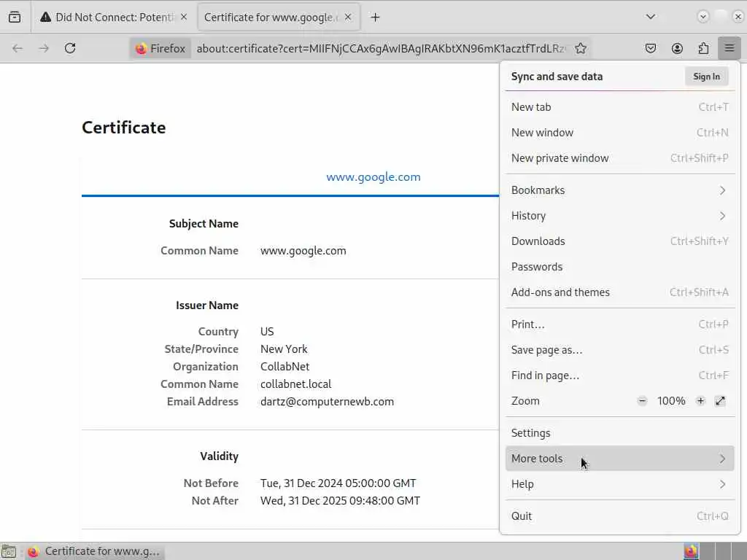Open the www.google.com certificate tab link
747x560 pixels.
click(x=373, y=177)
